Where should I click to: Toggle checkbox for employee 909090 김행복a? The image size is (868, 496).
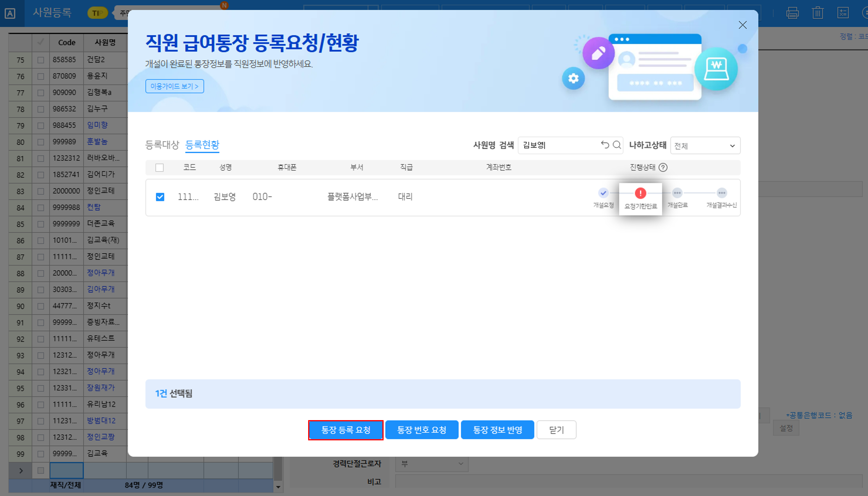41,93
